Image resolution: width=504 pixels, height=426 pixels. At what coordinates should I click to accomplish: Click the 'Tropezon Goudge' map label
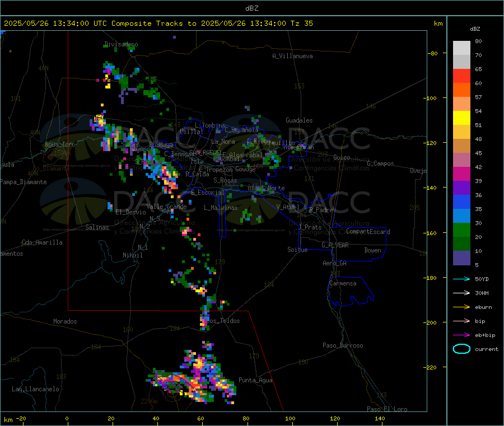pyautogui.click(x=231, y=169)
